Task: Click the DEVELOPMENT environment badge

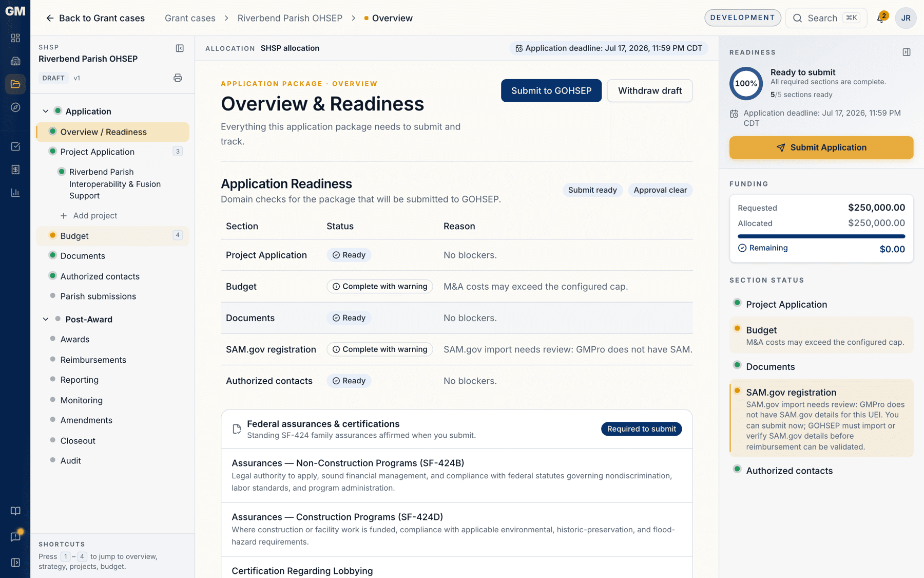Action: (742, 17)
